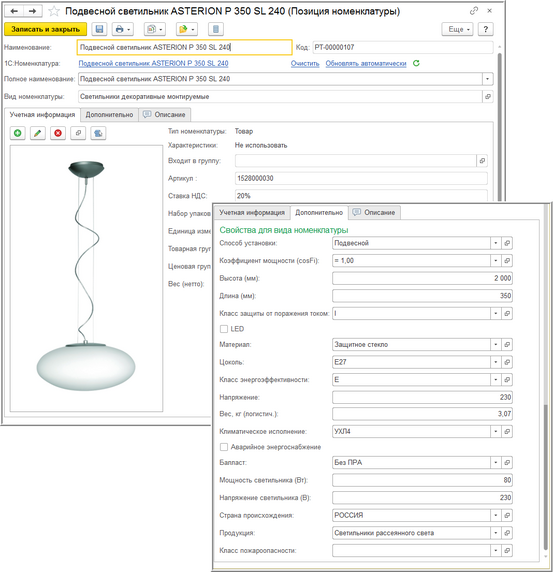
Task: Expand the Климатическое исполнение dropdown
Action: click(496, 431)
